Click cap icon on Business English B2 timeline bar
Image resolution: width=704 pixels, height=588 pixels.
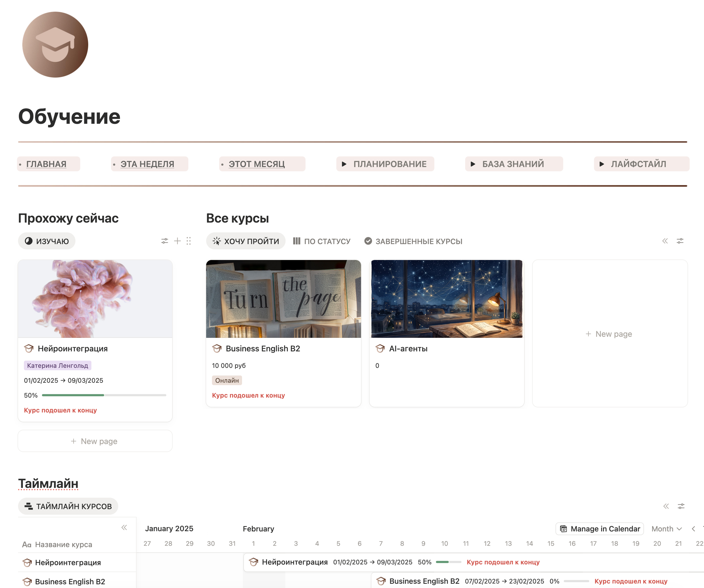pos(381,581)
